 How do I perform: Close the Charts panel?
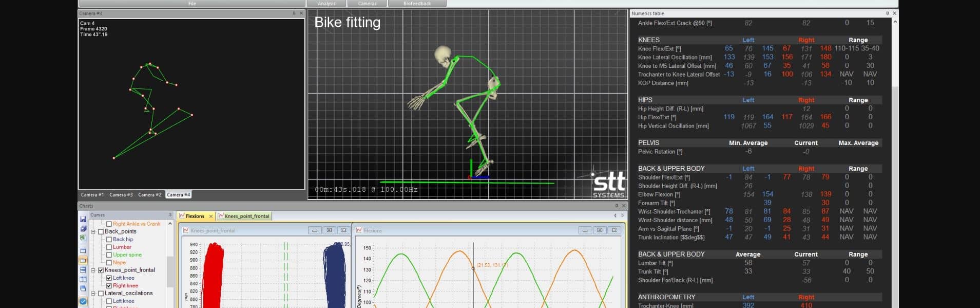coord(624,206)
